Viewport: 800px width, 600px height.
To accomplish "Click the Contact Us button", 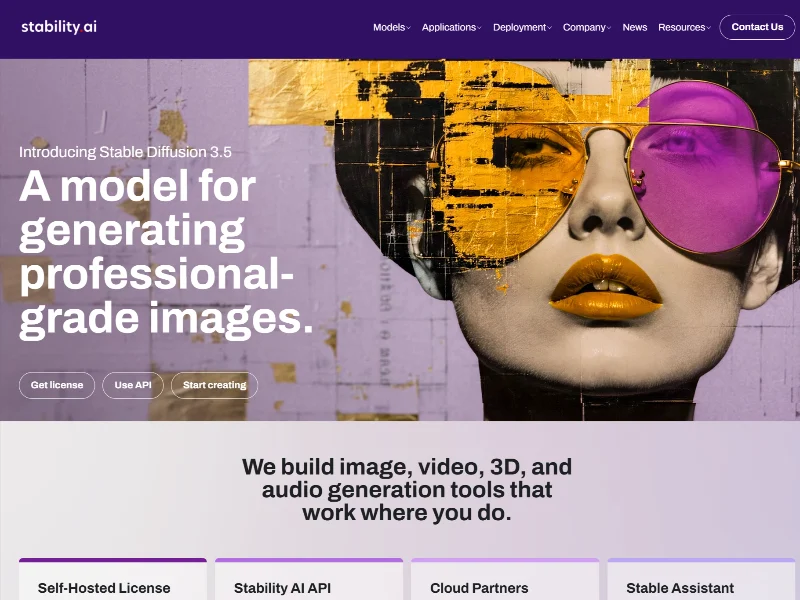I will click(757, 27).
